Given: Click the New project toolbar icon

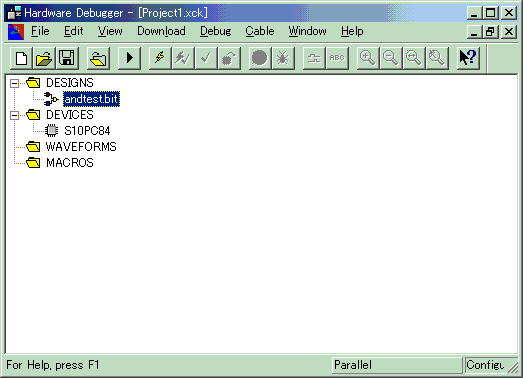Looking at the screenshot, I should 21,58.
